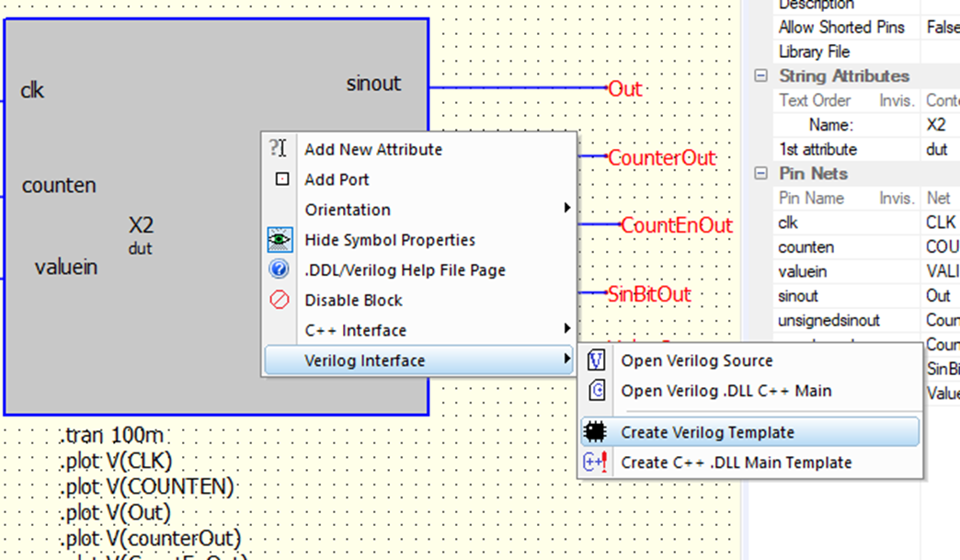Select Hide Symbol Properties entry
Screen dimensions: 960x560
(419, 239)
